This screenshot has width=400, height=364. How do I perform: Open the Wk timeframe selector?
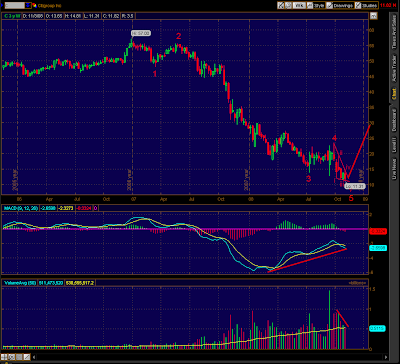pyautogui.click(x=299, y=5)
